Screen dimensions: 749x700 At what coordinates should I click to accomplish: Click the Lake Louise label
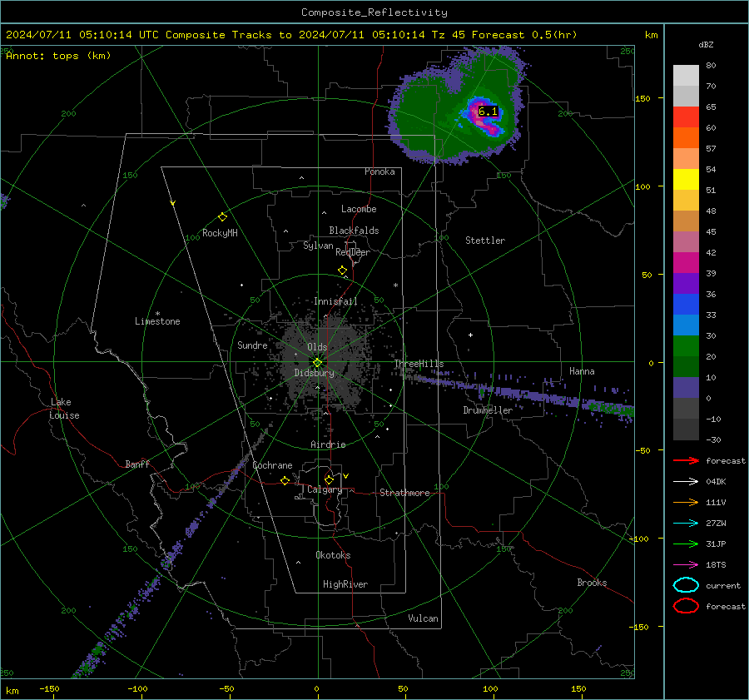click(x=64, y=409)
